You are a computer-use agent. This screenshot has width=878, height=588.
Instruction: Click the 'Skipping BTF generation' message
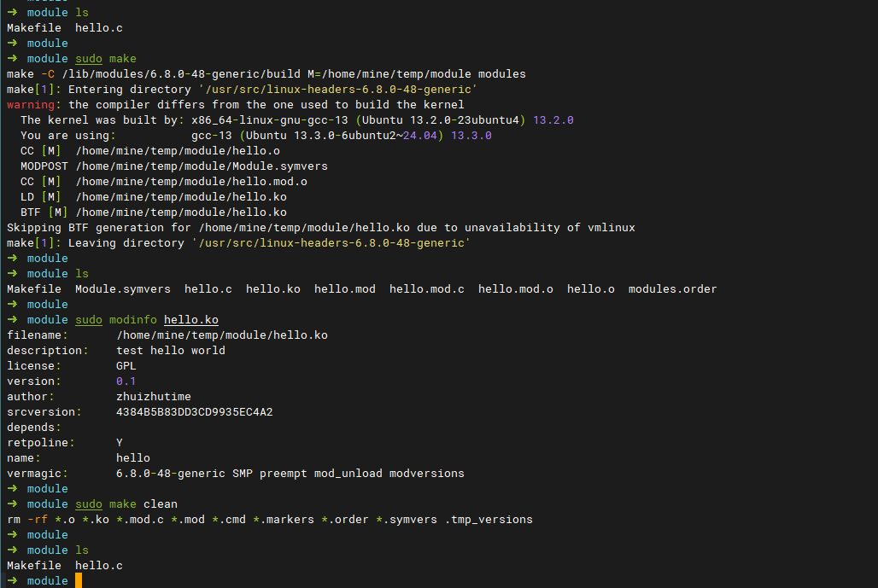tap(321, 228)
